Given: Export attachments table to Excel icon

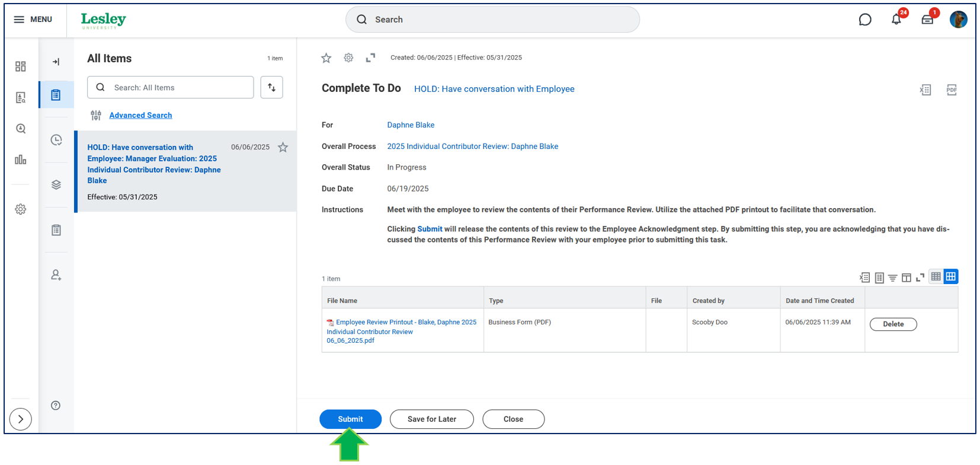Looking at the screenshot, I should pos(865,277).
